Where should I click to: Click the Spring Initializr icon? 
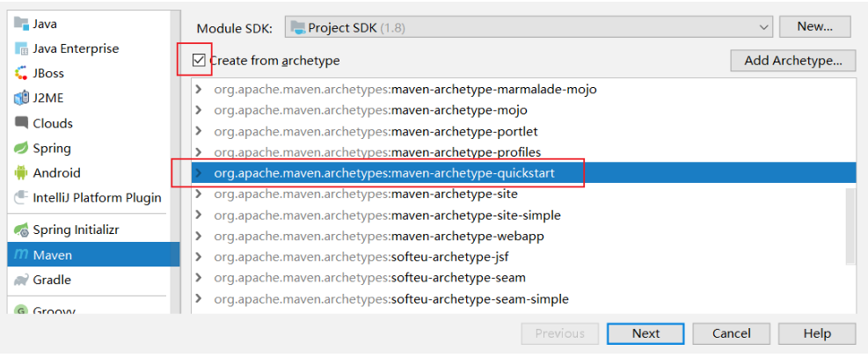pyautogui.click(x=22, y=230)
